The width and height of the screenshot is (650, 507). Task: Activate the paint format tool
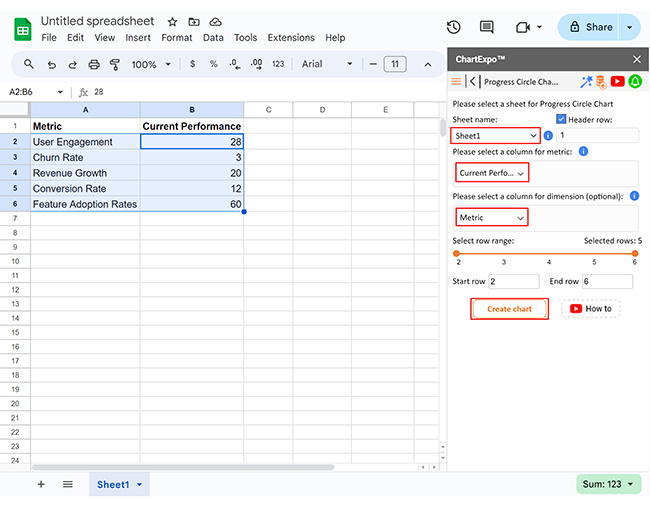[x=115, y=64]
